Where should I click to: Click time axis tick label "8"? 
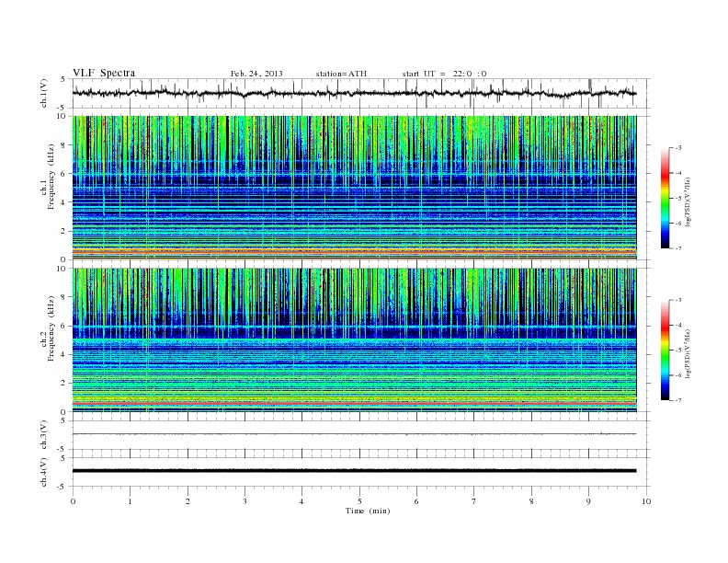click(531, 501)
